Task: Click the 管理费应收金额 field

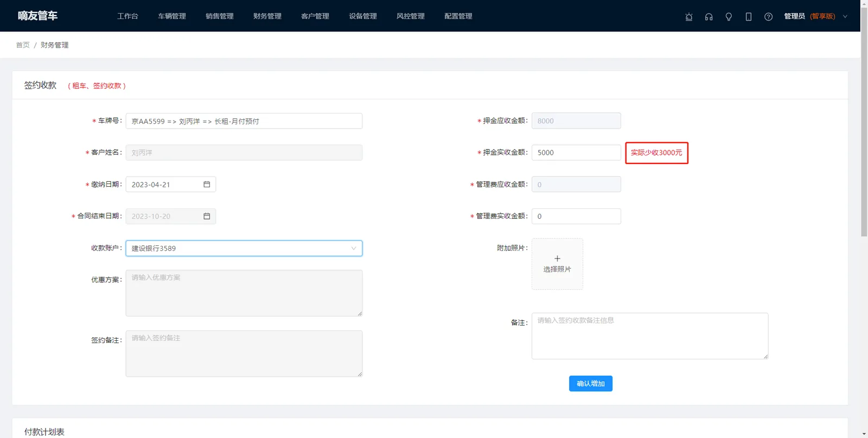Action: [x=576, y=185]
